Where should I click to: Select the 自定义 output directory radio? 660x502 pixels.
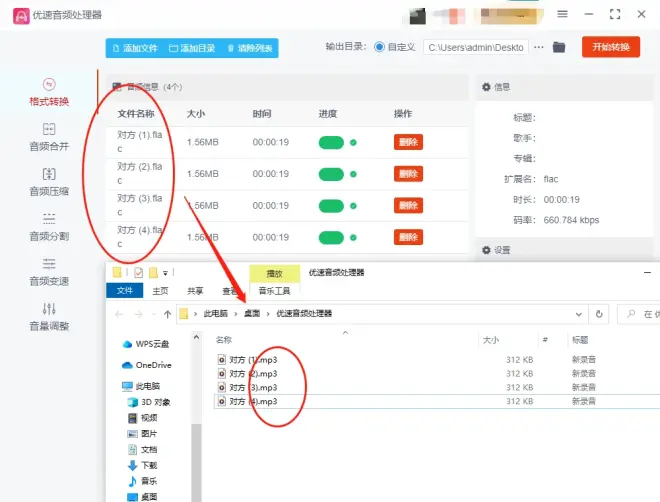point(379,47)
